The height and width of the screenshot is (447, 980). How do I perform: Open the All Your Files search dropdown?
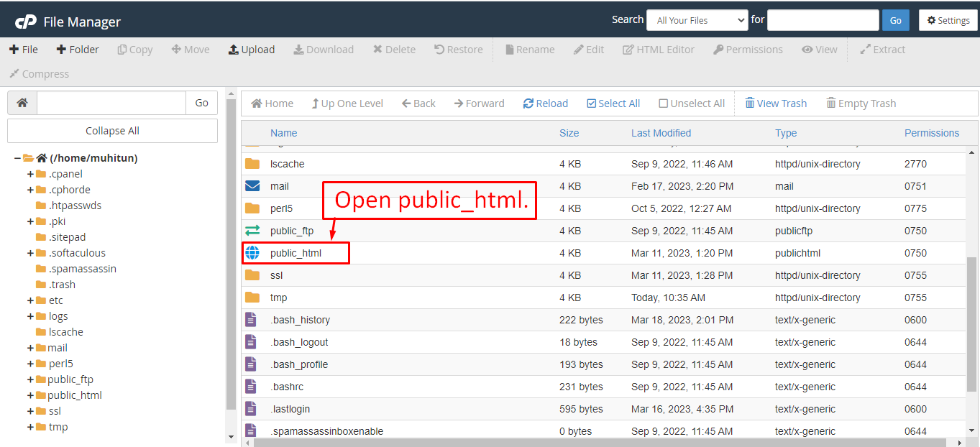(x=697, y=20)
